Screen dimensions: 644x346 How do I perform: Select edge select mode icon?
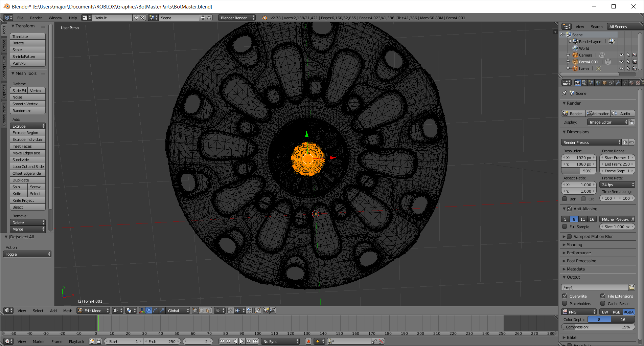[202, 310]
